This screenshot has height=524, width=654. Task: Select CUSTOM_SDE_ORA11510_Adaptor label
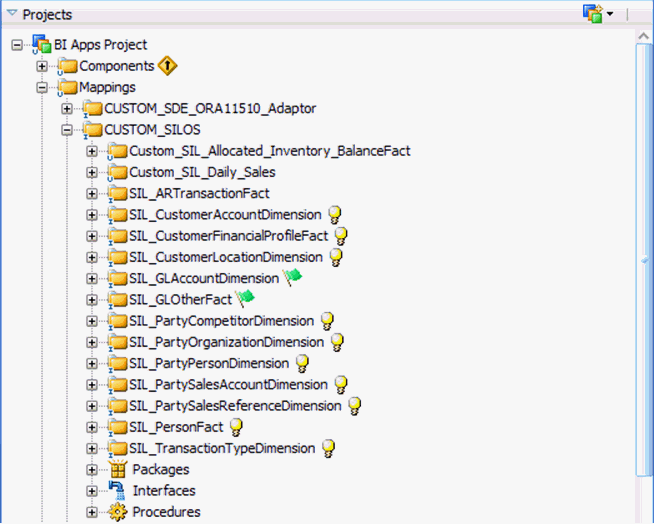(210, 108)
